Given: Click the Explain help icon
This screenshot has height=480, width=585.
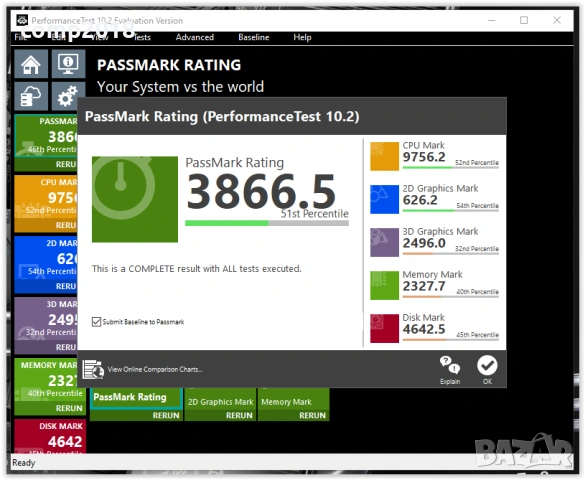Looking at the screenshot, I should click(450, 370).
